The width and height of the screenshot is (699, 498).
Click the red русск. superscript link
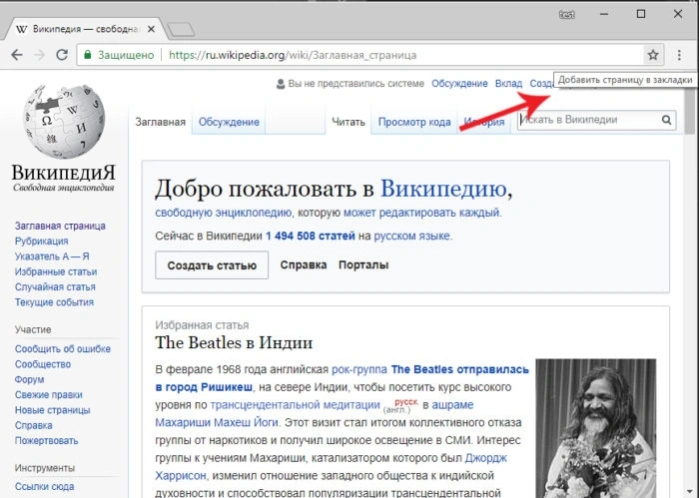point(406,402)
